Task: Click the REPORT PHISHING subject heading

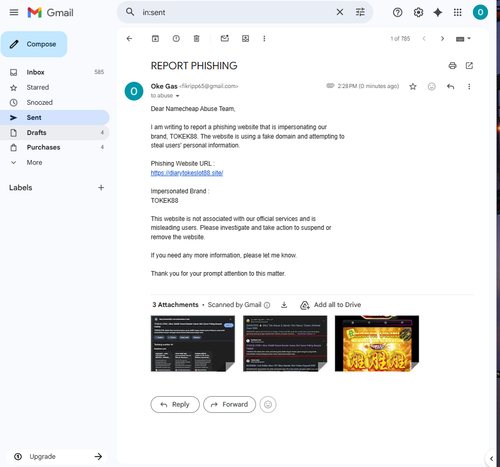Action: click(194, 66)
